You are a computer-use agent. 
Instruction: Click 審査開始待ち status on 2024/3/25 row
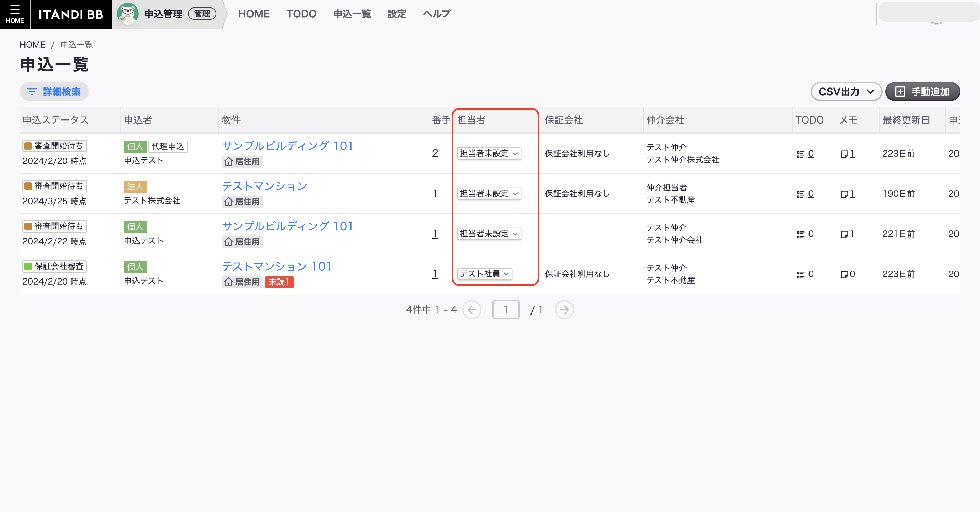pos(55,186)
